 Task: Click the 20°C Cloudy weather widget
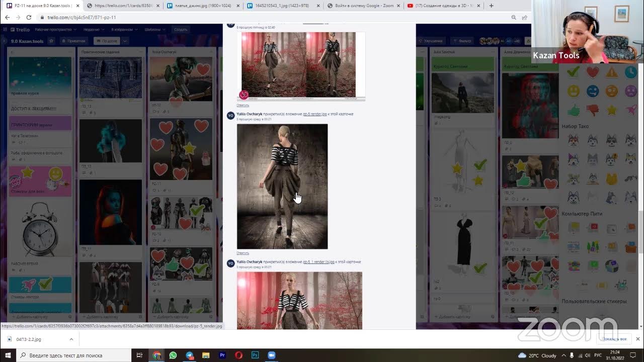tap(537, 355)
